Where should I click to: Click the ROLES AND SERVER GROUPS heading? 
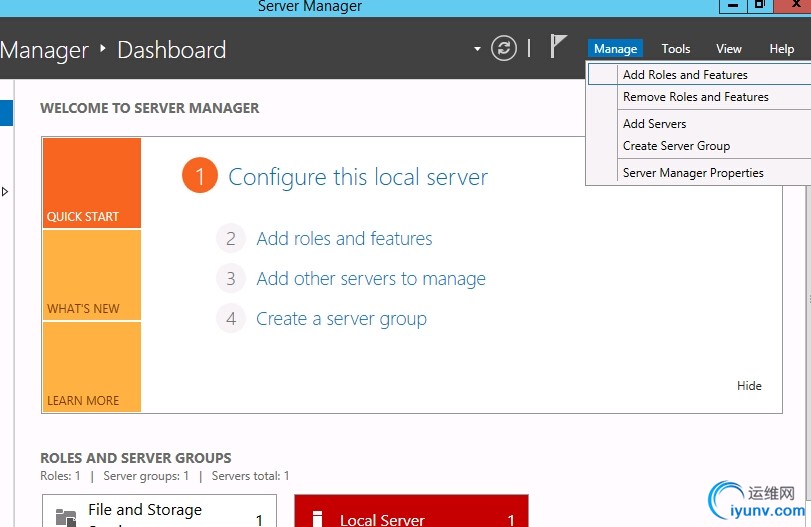(x=136, y=458)
